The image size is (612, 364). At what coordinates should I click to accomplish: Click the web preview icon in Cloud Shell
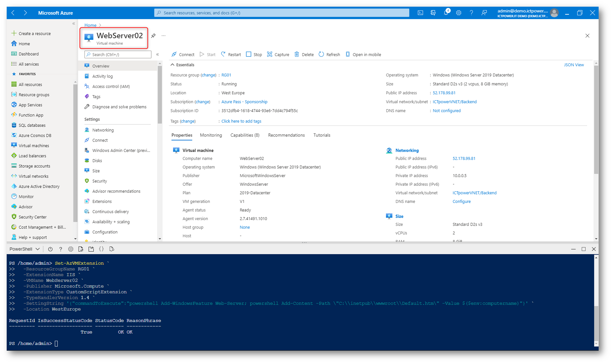(112, 249)
